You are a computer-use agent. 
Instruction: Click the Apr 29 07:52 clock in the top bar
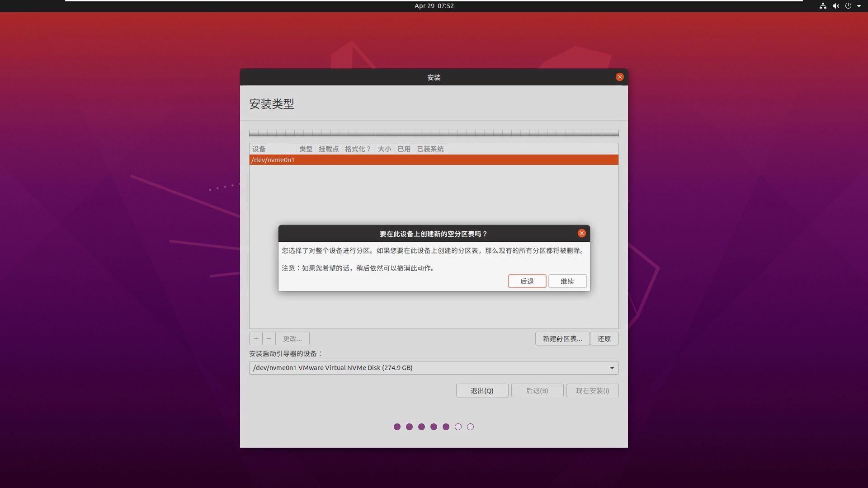pyautogui.click(x=434, y=6)
